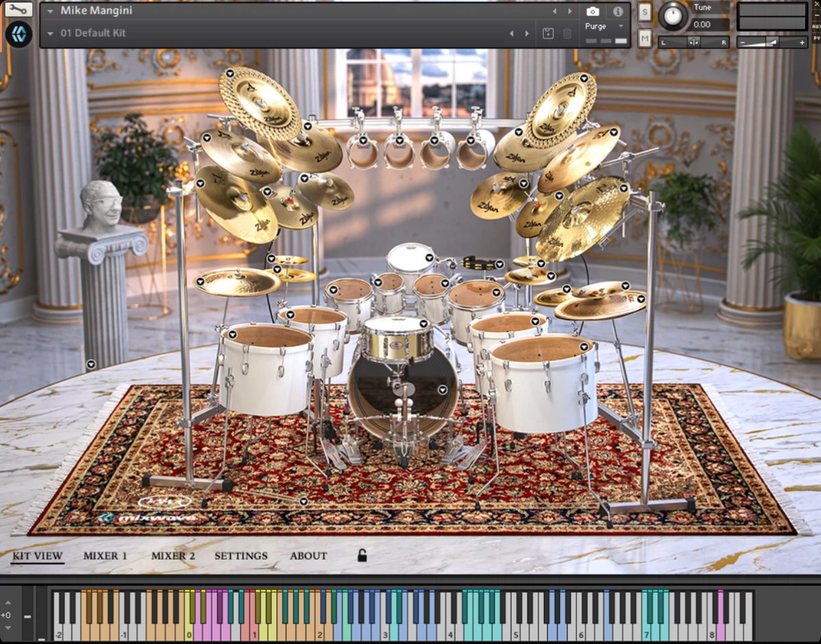Open the wrench edit mode icon
Viewport: 821px width, 644px height.
tap(18, 10)
